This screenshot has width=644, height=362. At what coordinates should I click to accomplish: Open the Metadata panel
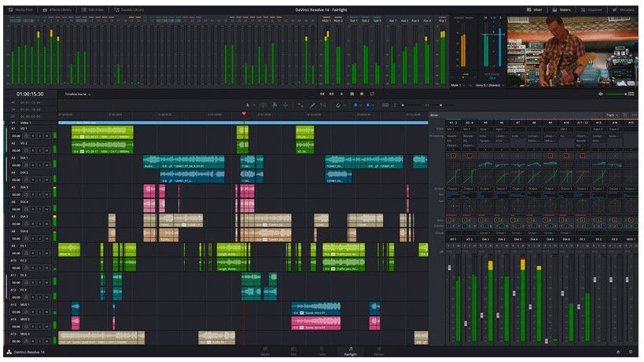[x=623, y=9]
